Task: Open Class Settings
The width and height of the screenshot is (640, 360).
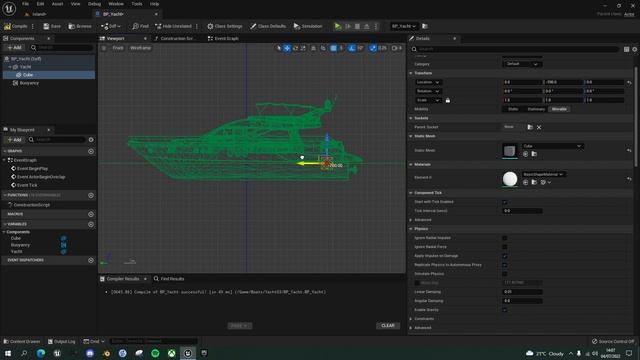Action: point(224,26)
